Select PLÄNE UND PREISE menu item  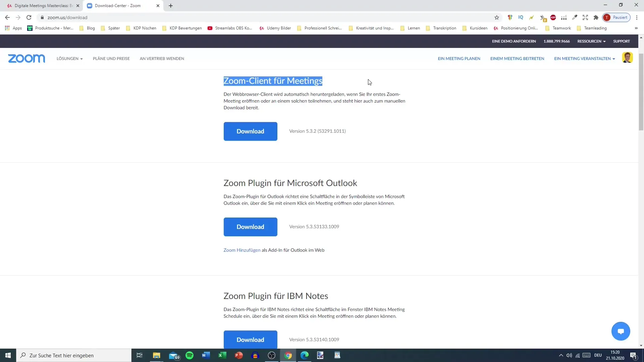111,58
